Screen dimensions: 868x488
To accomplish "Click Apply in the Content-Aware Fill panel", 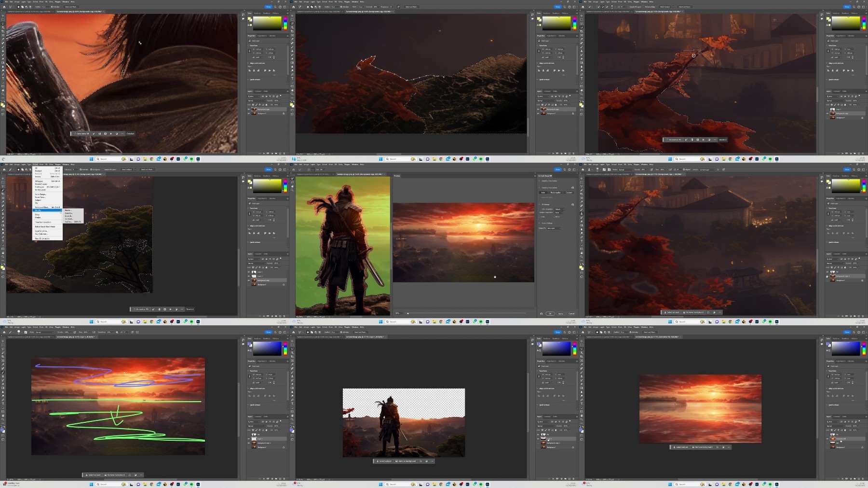I will click(x=560, y=314).
